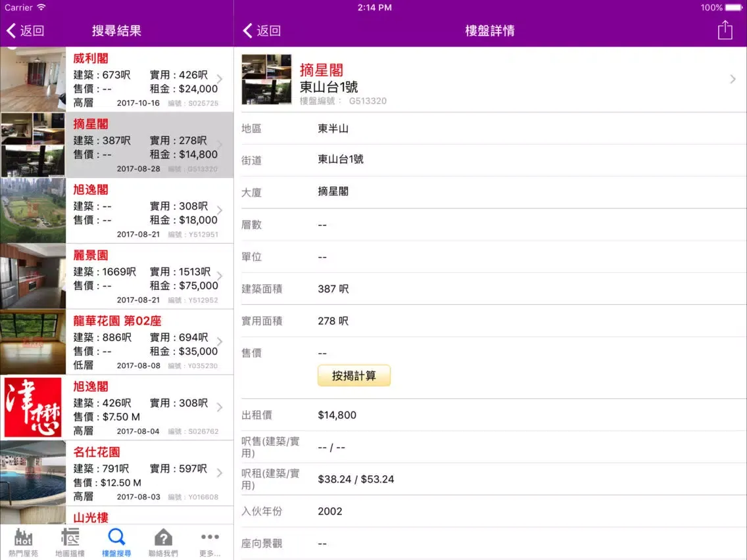Image resolution: width=747 pixels, height=560 pixels.
Task: Tap the back arrow on the 樓盤詳情 pane
Action: 247,30
